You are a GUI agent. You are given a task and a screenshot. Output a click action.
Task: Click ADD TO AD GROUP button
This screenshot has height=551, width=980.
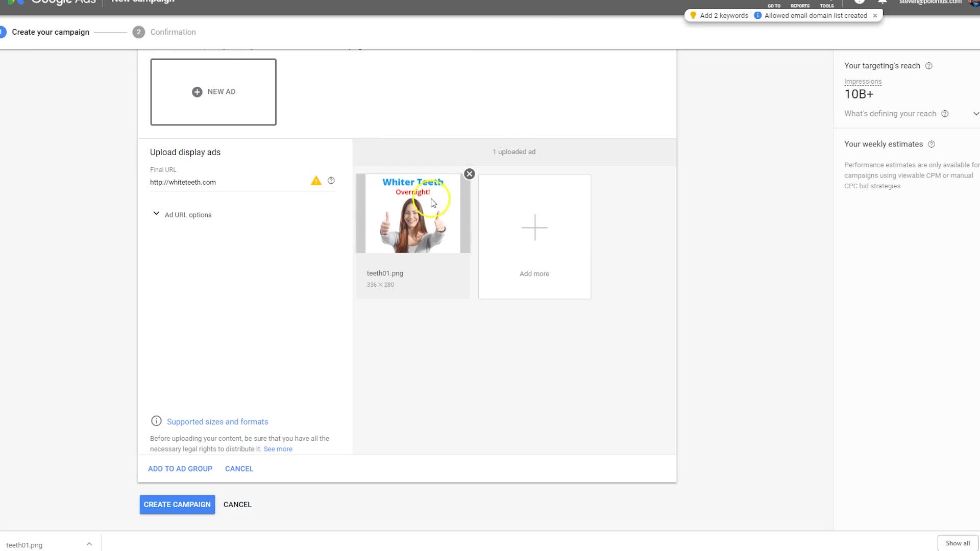(x=180, y=469)
